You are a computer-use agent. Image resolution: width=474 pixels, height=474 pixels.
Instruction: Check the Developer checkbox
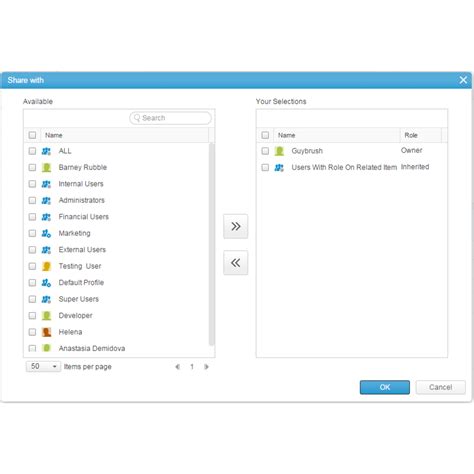pos(32,315)
